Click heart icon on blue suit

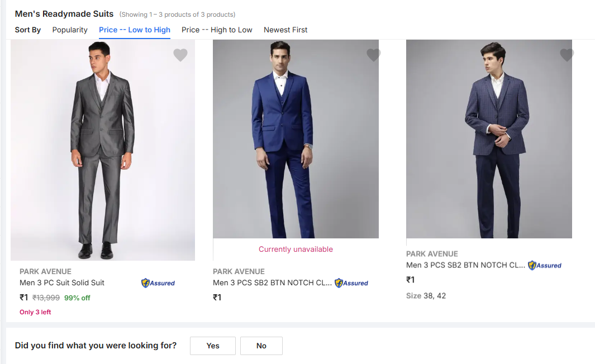(x=373, y=55)
